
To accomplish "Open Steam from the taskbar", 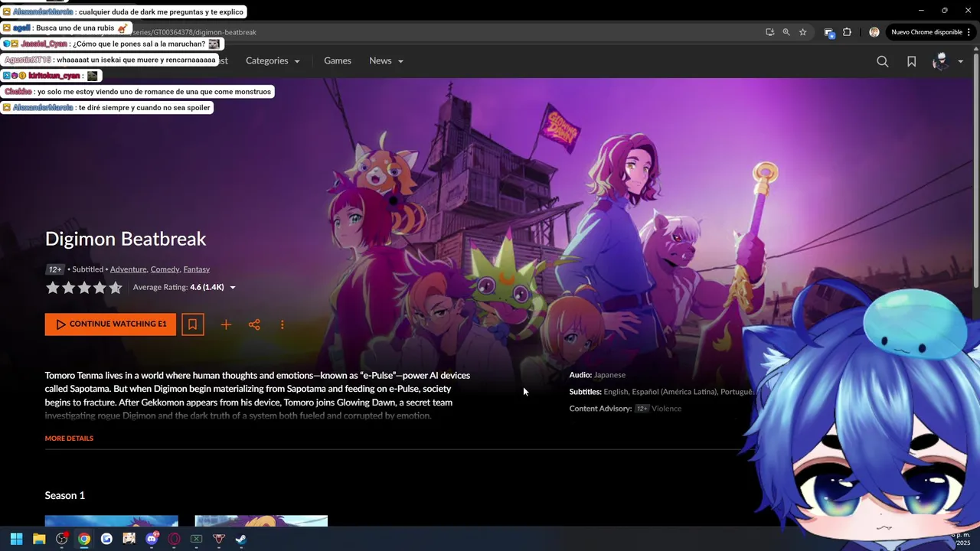I will [x=241, y=539].
